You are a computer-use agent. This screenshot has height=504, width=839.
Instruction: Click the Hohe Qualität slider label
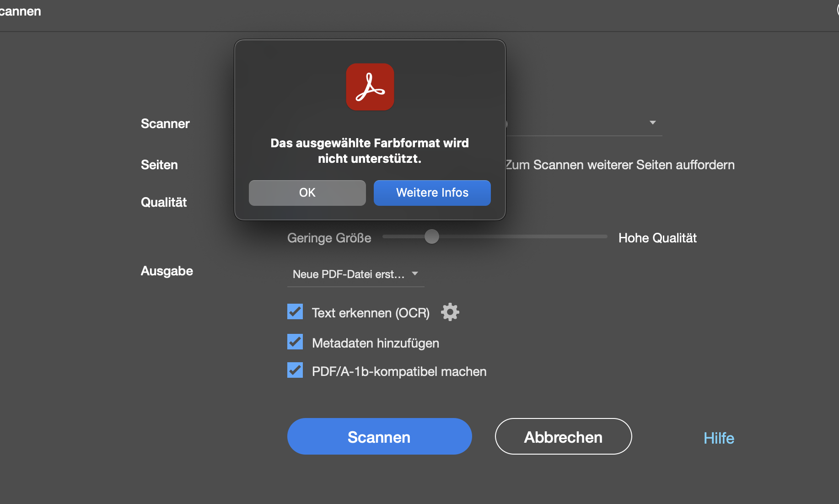click(657, 238)
